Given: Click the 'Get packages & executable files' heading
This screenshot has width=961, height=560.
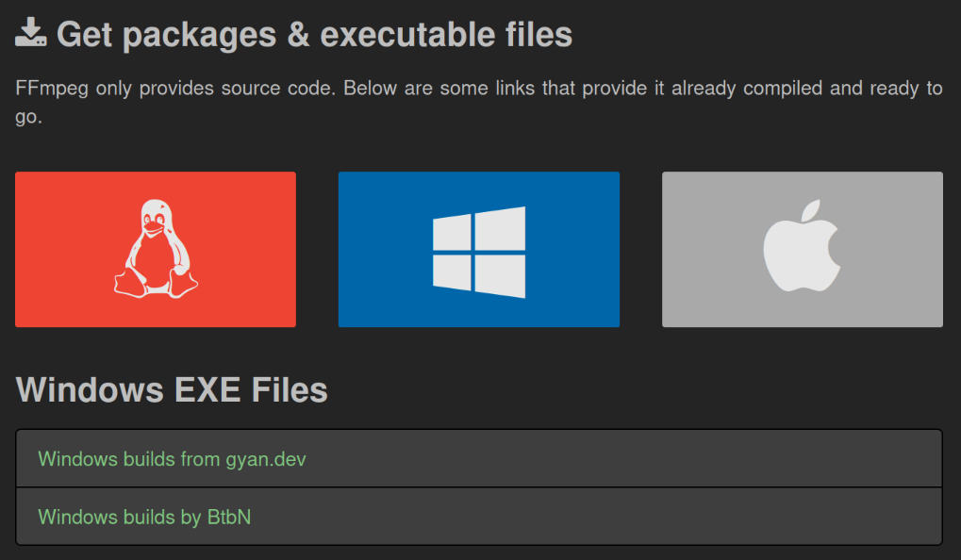Looking at the screenshot, I should click(x=314, y=35).
